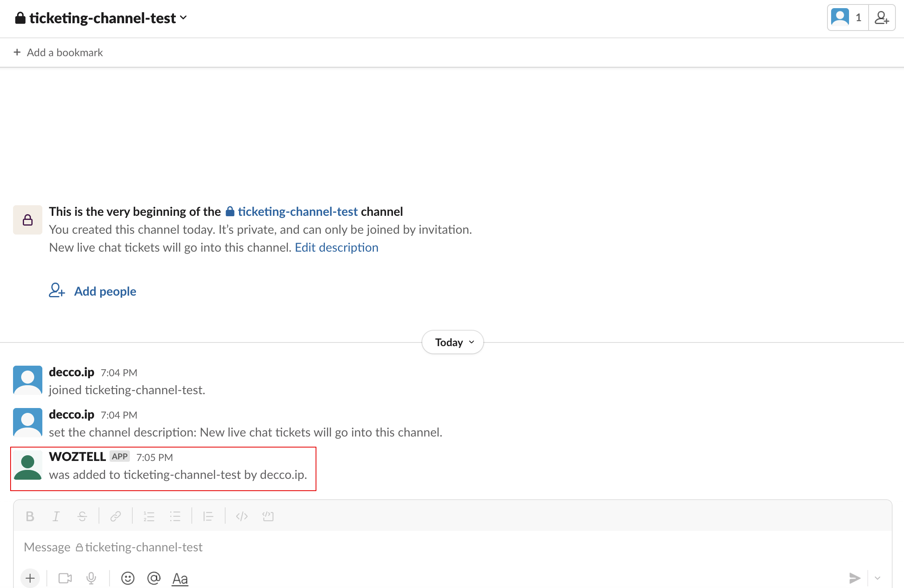Open schedule send options chevron
This screenshot has height=588, width=904.
878,578
